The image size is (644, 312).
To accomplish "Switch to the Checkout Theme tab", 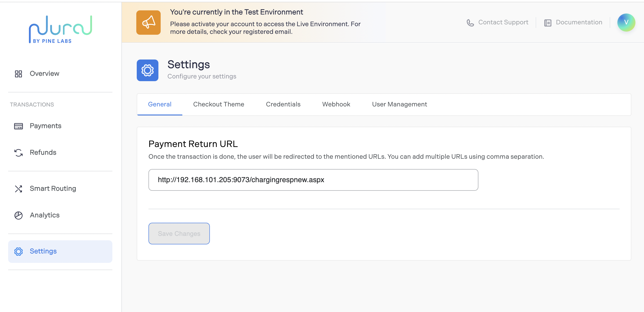I will click(x=218, y=104).
